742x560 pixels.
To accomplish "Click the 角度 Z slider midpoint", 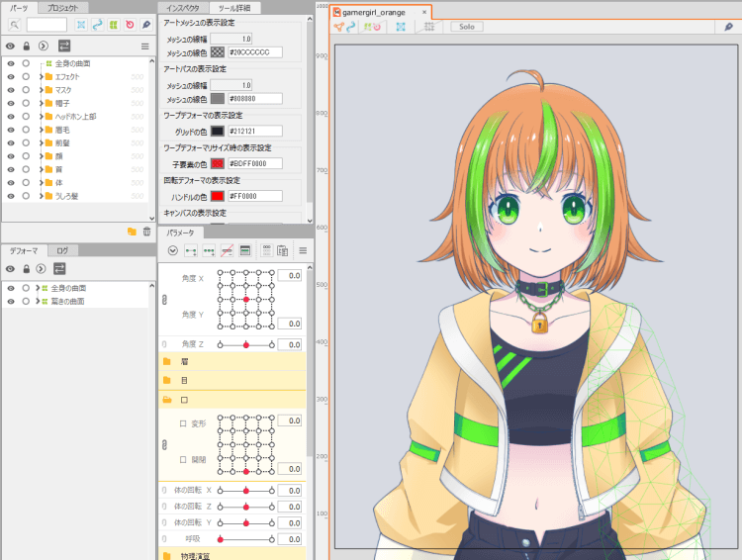I will (x=246, y=345).
